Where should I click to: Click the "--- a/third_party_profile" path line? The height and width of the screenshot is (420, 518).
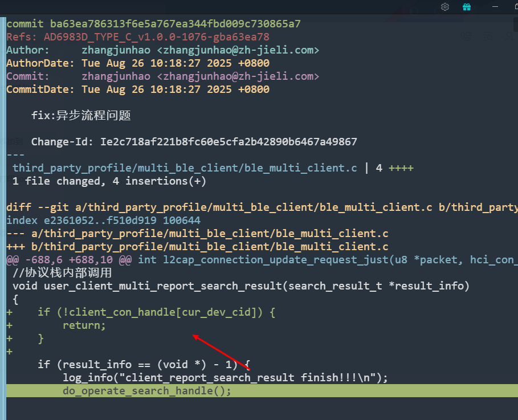197,234
